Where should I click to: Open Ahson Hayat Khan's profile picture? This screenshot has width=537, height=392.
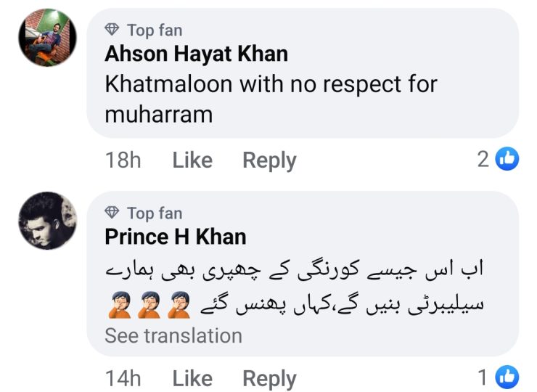coord(47,38)
